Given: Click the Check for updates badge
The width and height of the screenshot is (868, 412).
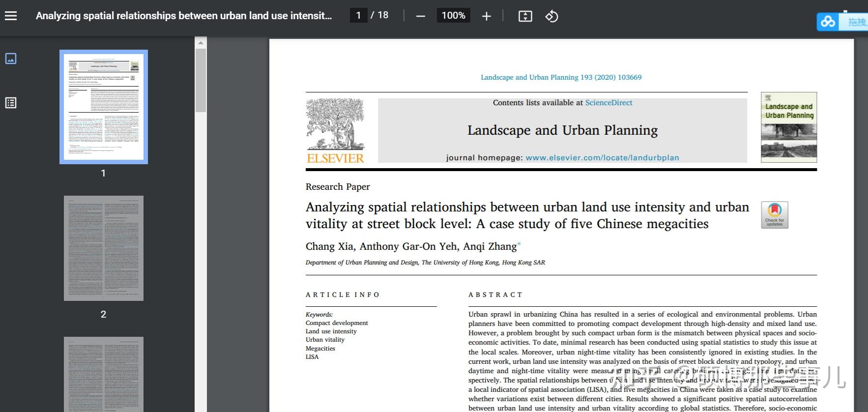Looking at the screenshot, I should (x=775, y=215).
